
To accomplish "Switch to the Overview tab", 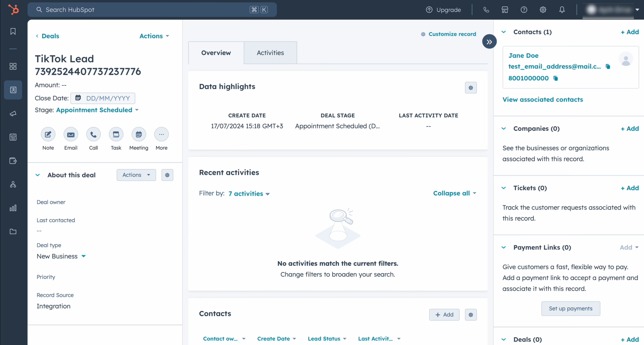I will pyautogui.click(x=216, y=53).
